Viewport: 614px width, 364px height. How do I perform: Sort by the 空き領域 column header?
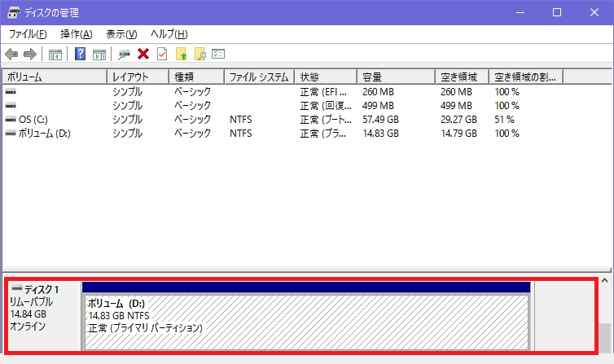coord(462,77)
